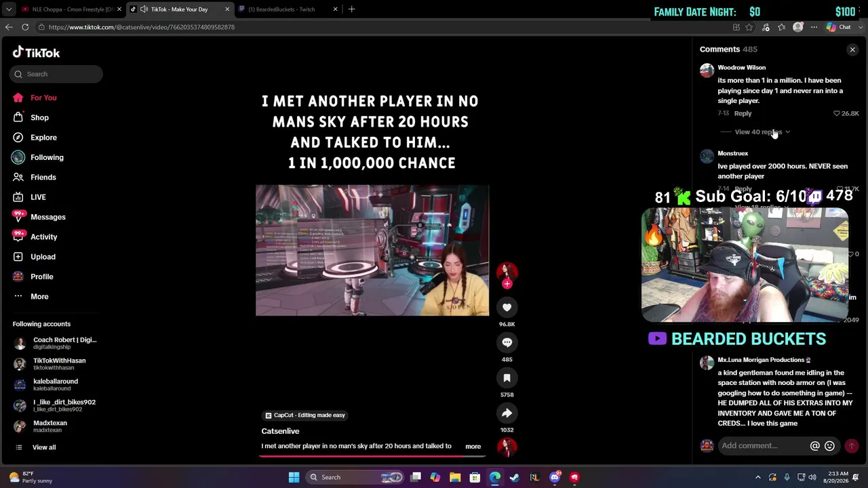The image size is (868, 488).
Task: Switch to the NLE Choppa browser tab
Action: [x=71, y=9]
